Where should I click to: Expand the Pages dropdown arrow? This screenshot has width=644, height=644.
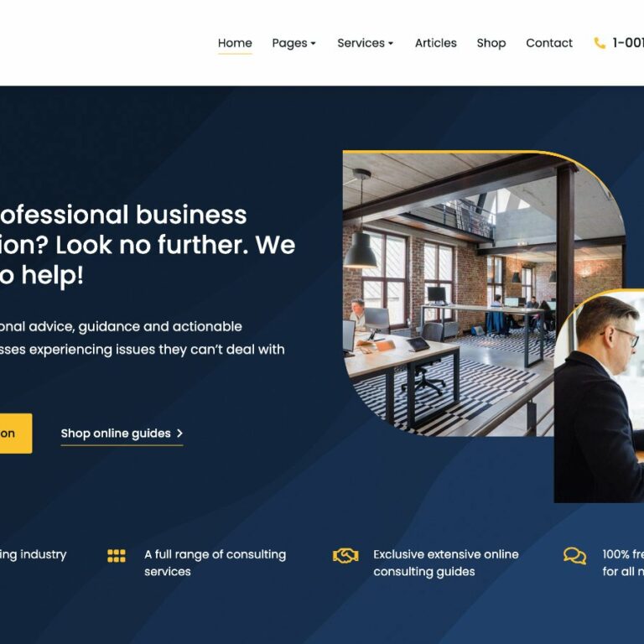(x=313, y=43)
